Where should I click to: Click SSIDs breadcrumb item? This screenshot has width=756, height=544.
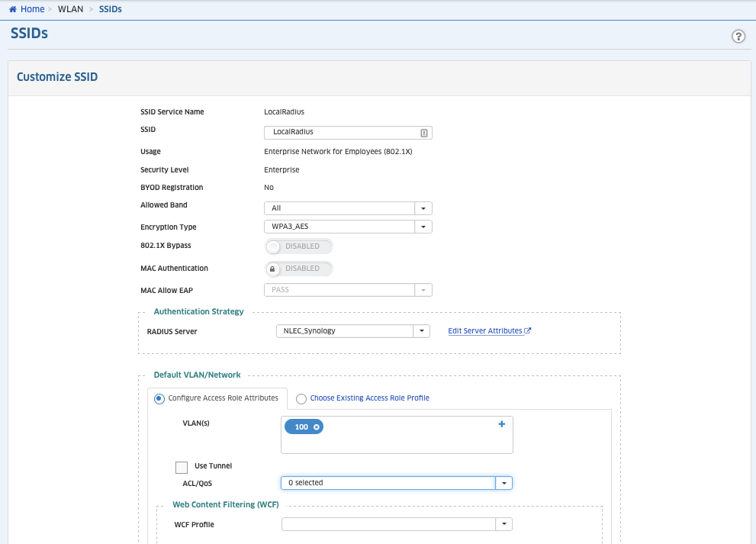tap(110, 9)
